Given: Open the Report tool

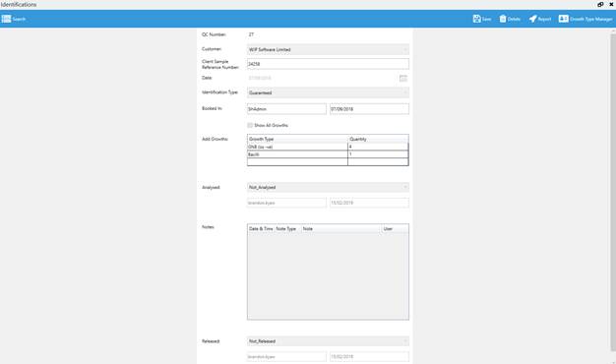Looking at the screenshot, I should click(x=540, y=19).
